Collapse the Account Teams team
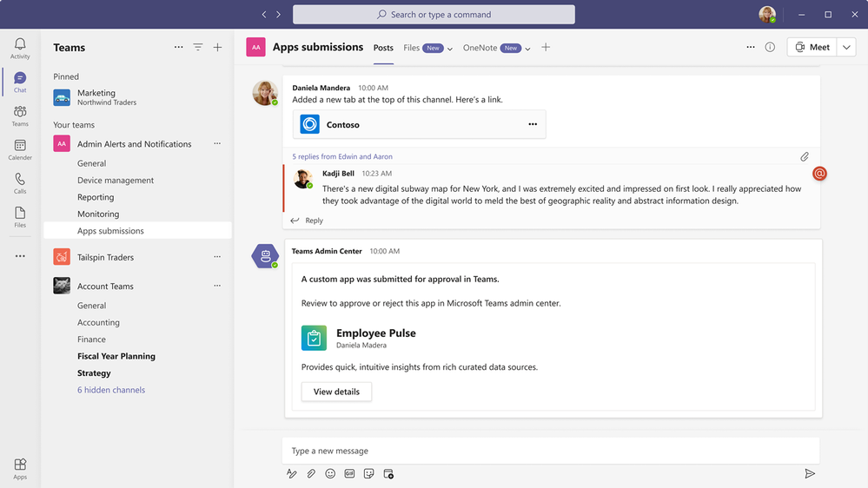Viewport: 868px width, 488px height. pos(106,286)
